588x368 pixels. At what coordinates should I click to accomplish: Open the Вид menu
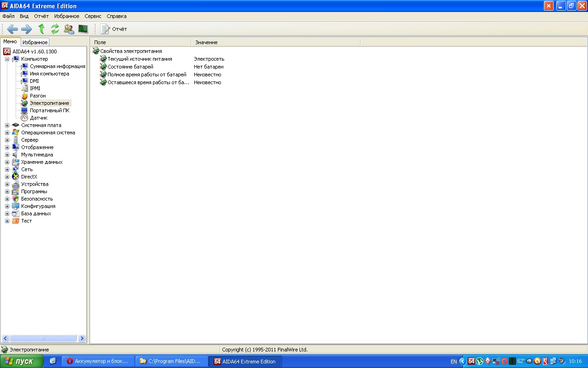coord(24,16)
